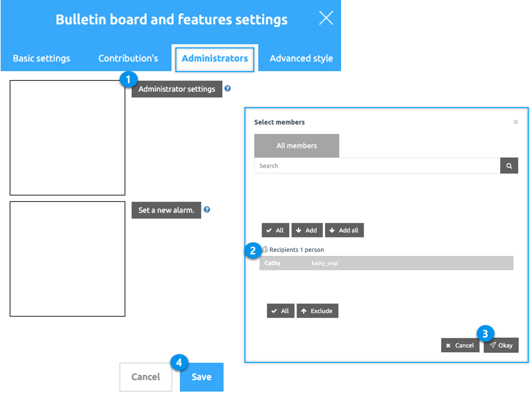This screenshot has height=398, width=532.
Task: Open the Basic settings tab
Action: pos(41,58)
